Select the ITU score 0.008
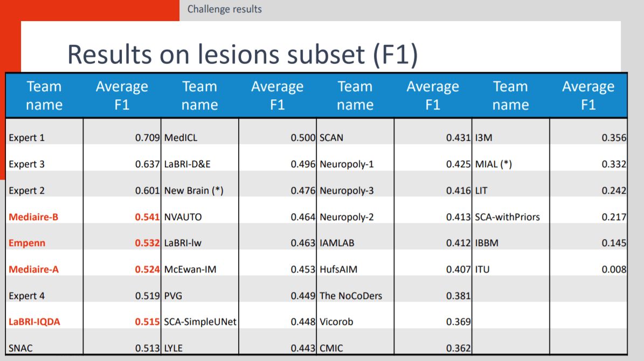 point(614,269)
